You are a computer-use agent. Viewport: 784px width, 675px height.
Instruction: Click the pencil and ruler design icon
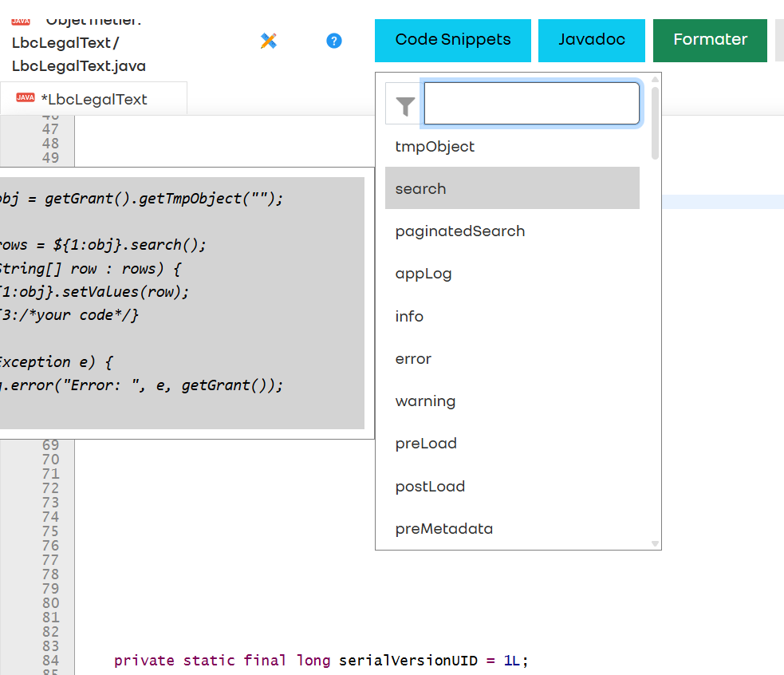(x=269, y=41)
